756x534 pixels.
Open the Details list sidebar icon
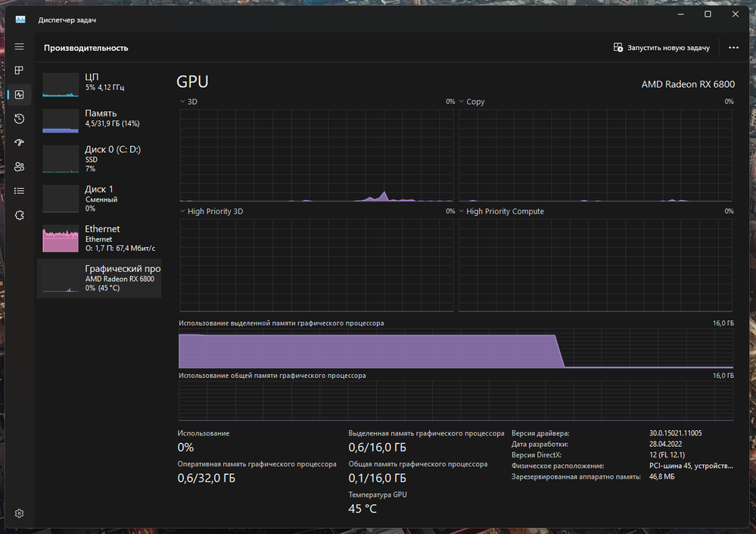point(19,191)
